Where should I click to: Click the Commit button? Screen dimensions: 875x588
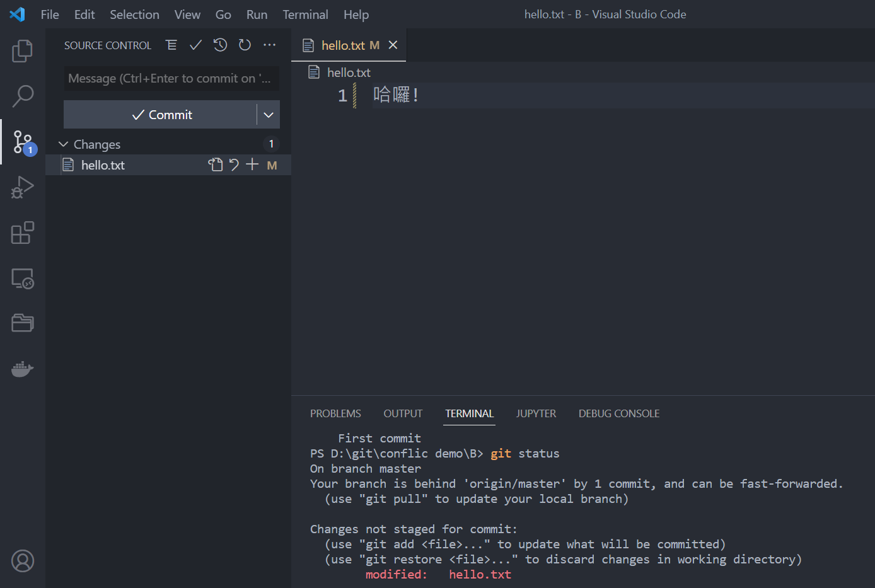tap(161, 115)
